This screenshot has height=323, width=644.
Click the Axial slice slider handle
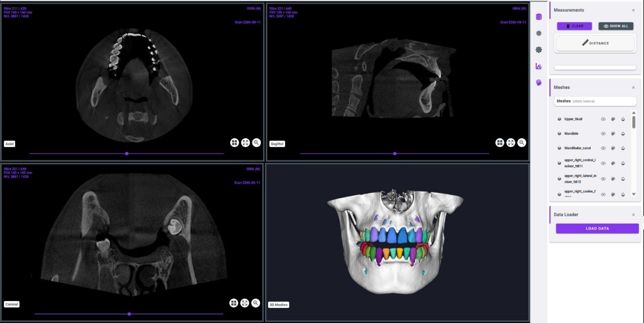127,154
